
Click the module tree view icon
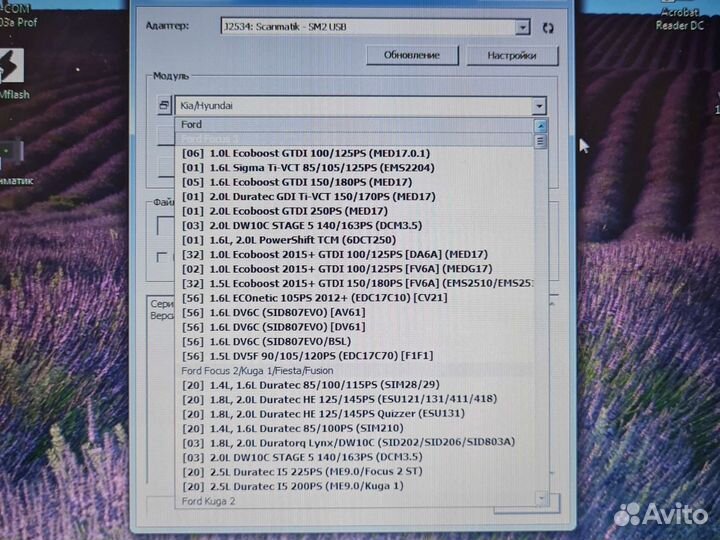pos(164,106)
